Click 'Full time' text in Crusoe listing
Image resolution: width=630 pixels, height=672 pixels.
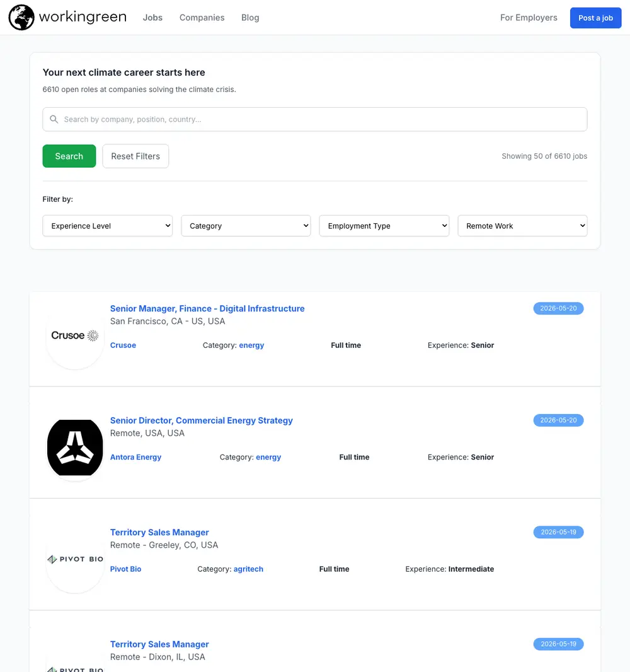(x=346, y=345)
